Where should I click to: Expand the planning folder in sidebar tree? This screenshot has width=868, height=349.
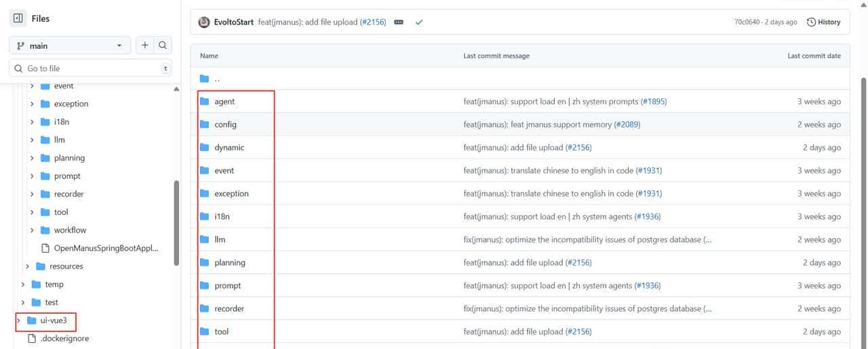(x=32, y=158)
